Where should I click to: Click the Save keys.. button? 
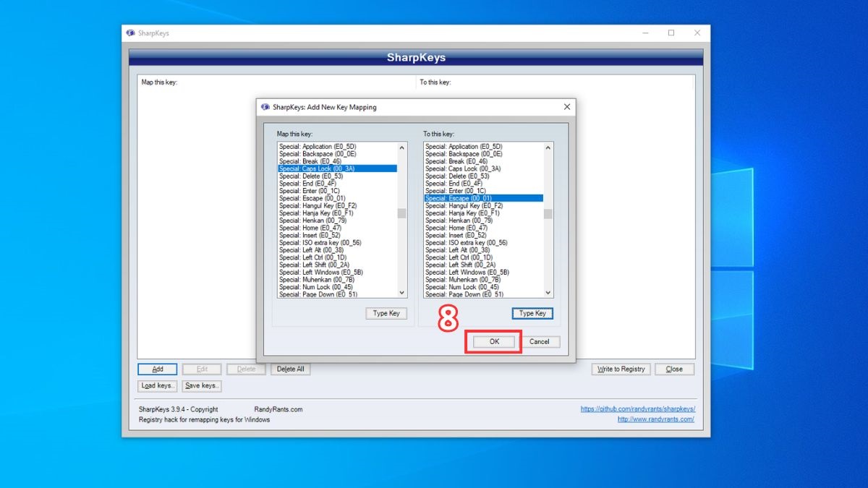coord(202,386)
